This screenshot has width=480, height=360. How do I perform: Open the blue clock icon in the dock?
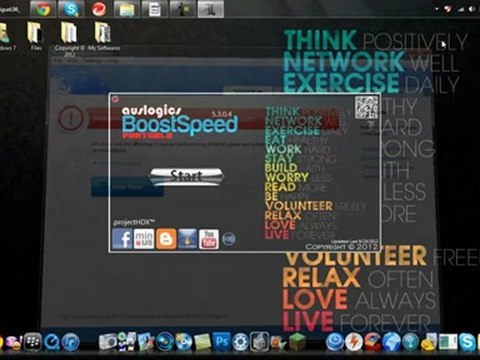pyautogui.click(x=334, y=341)
